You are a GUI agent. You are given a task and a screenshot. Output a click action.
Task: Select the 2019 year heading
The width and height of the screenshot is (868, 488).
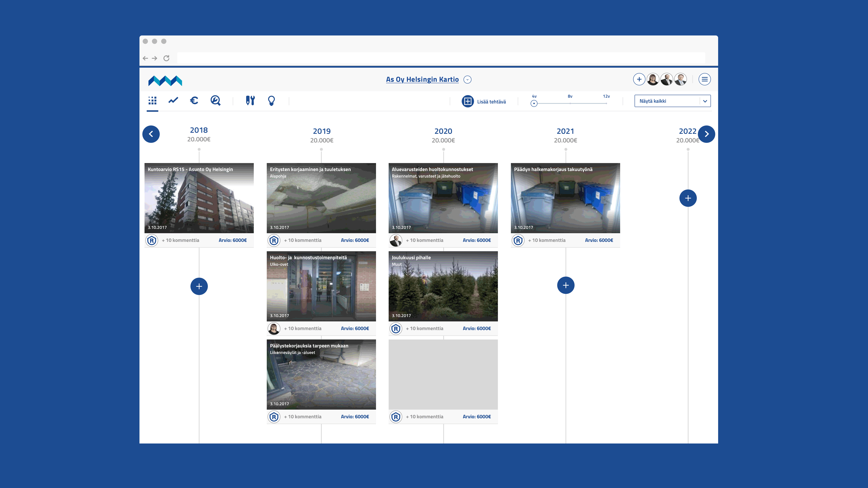pyautogui.click(x=322, y=131)
